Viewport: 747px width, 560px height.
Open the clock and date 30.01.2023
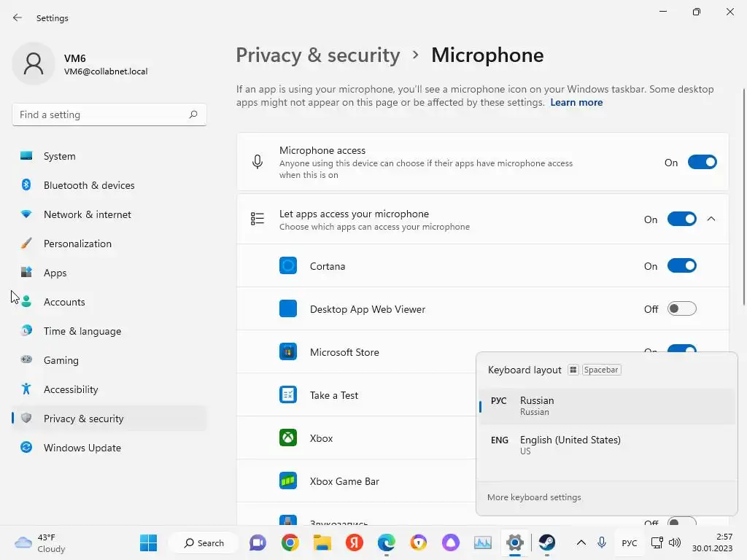[712, 542]
